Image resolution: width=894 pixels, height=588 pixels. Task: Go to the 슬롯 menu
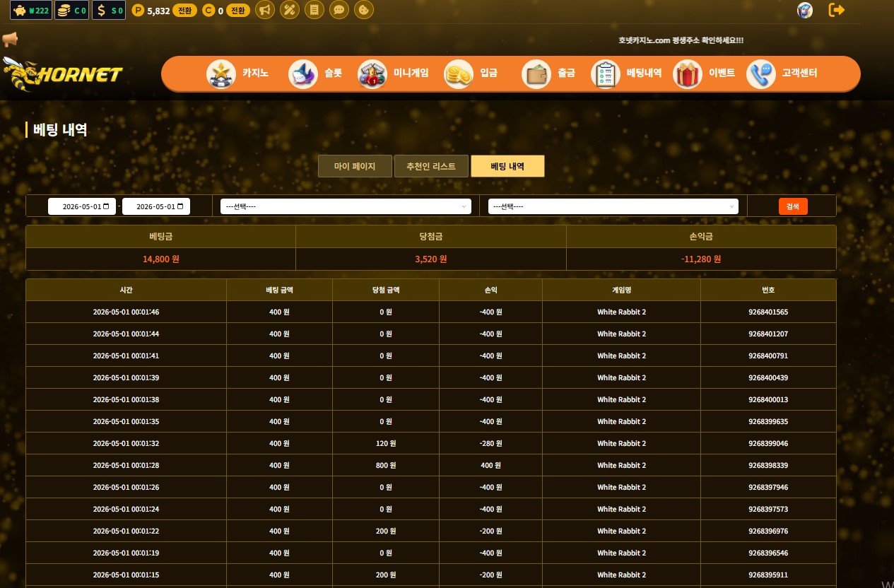(x=316, y=73)
